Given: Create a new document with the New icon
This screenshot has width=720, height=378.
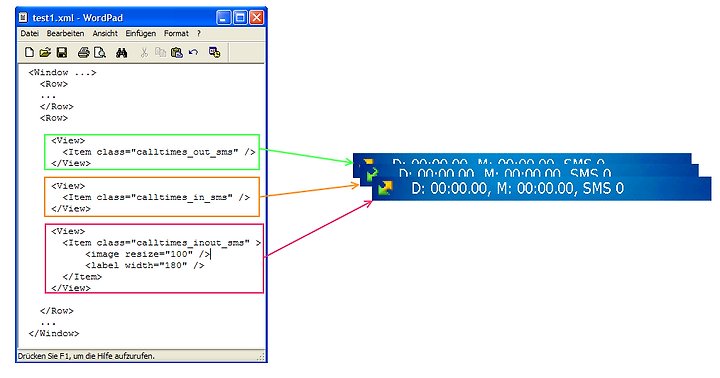Looking at the screenshot, I should pyautogui.click(x=29, y=53).
